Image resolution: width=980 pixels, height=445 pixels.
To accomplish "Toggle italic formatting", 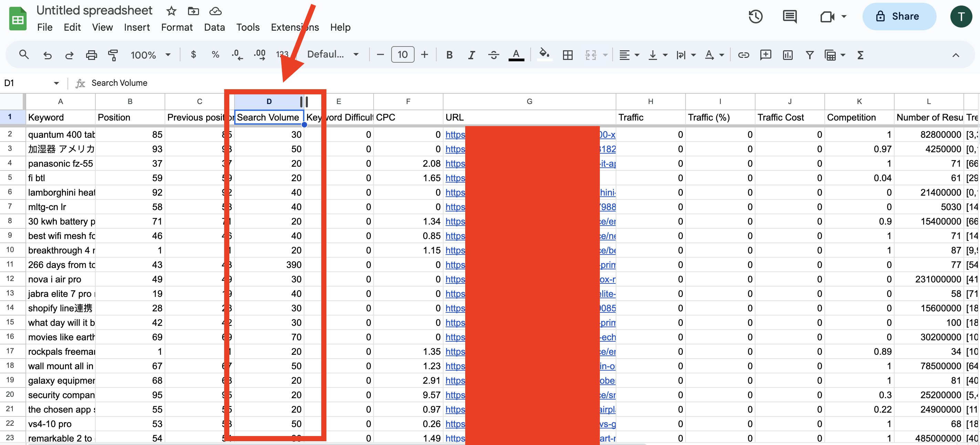I will point(471,55).
